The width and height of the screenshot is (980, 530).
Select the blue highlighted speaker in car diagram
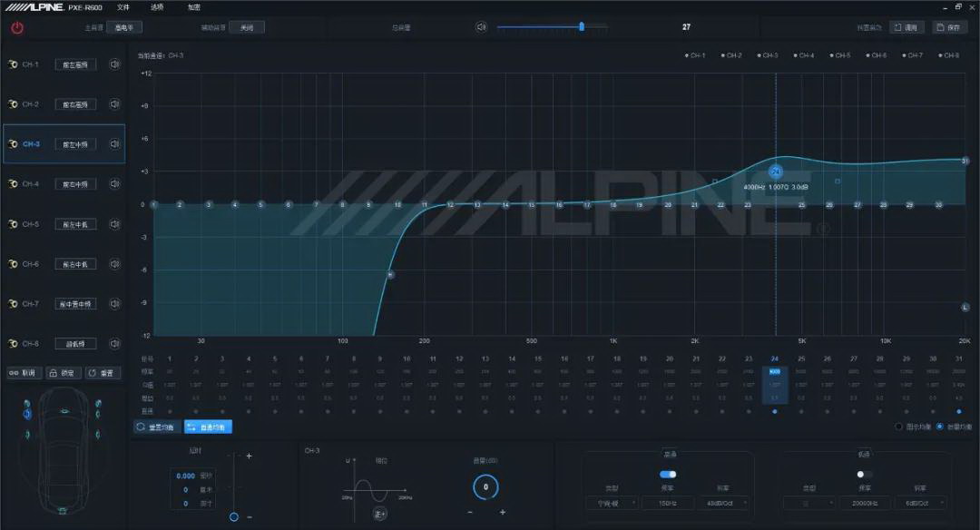tap(27, 414)
